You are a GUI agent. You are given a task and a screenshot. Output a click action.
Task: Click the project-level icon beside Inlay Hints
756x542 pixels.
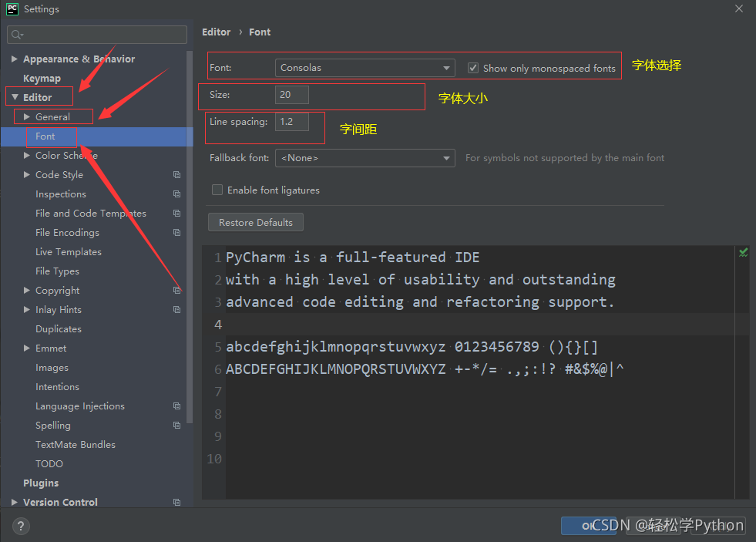(x=177, y=310)
